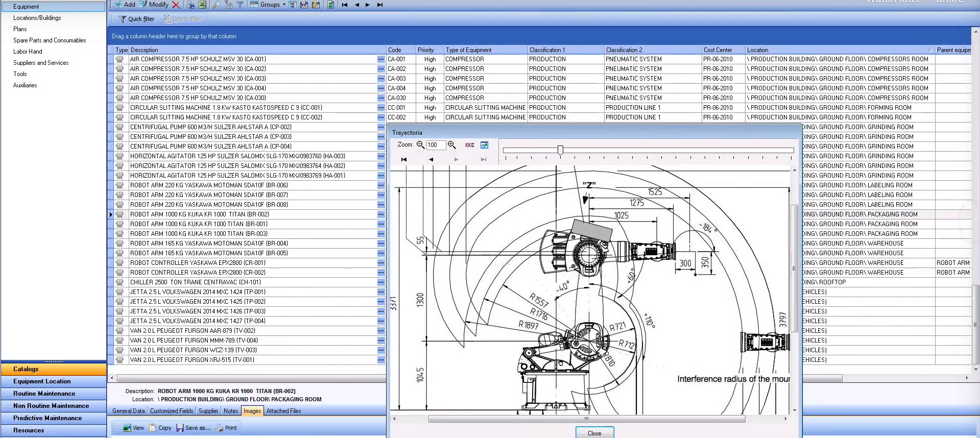The image size is (980, 438).
Task: Open ellipsis button for CHILLER 2500 TON row
Action: click(x=380, y=282)
